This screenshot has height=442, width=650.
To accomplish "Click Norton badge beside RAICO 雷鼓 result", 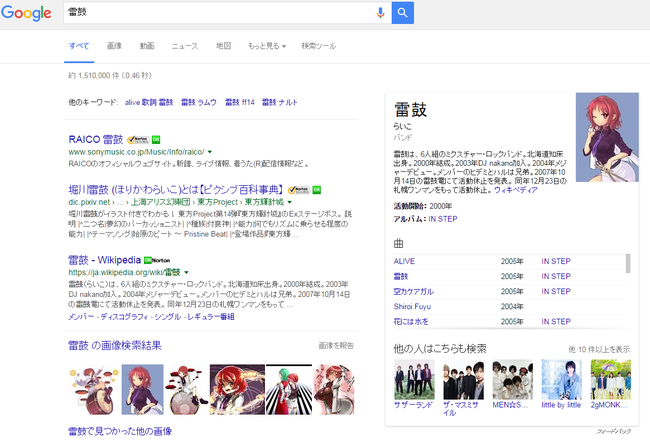I will 138,140.
